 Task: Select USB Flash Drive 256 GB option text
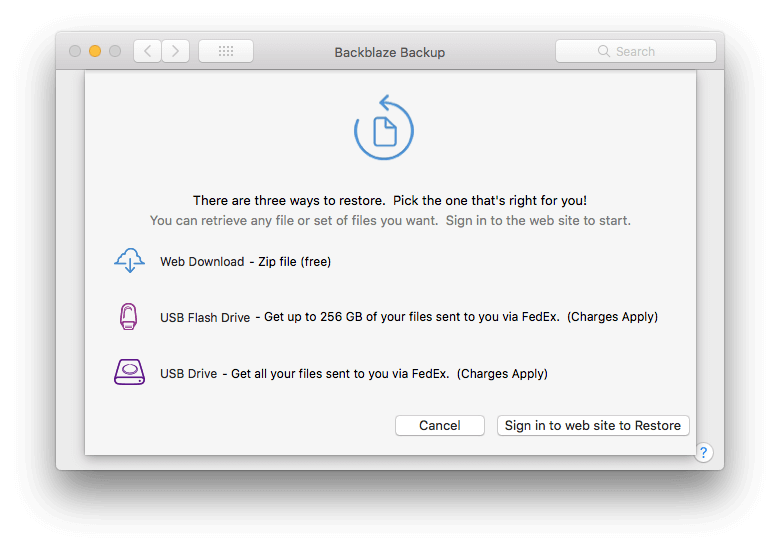pos(409,317)
